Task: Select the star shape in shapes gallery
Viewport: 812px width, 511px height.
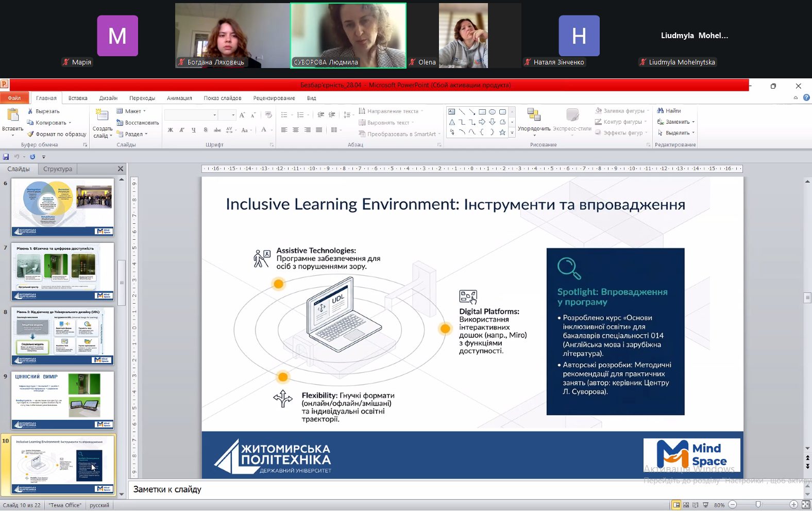Action: [x=502, y=133]
